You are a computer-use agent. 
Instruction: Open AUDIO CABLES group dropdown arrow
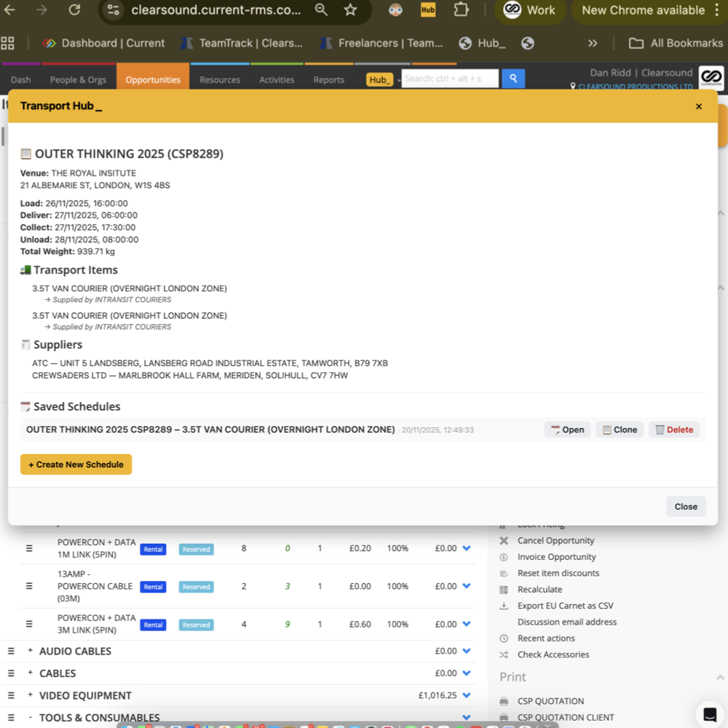(467, 651)
